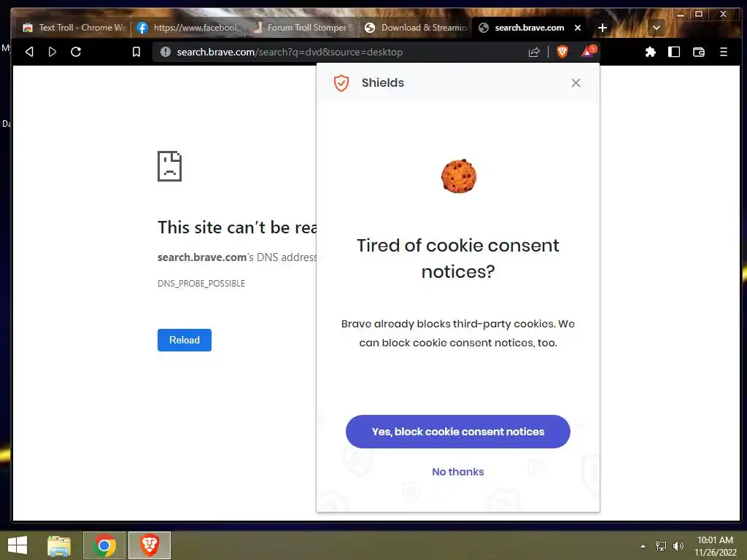Click the Shields logo in popup header
The image size is (747, 560).
point(341,83)
